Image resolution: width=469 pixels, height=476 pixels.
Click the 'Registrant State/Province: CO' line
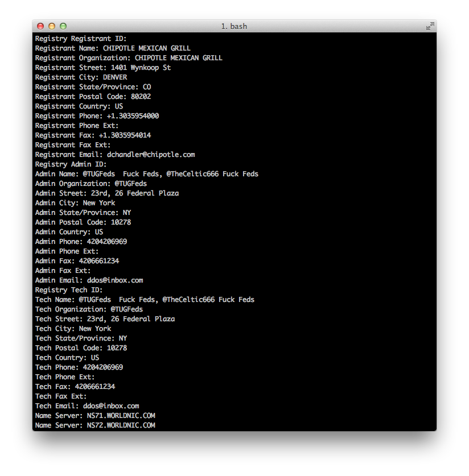[x=93, y=87]
